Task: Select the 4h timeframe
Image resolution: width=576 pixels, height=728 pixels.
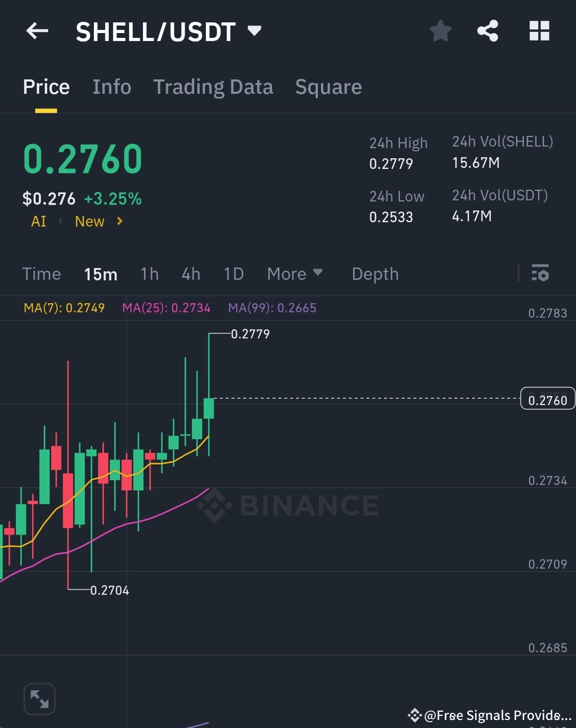Action: (x=190, y=273)
